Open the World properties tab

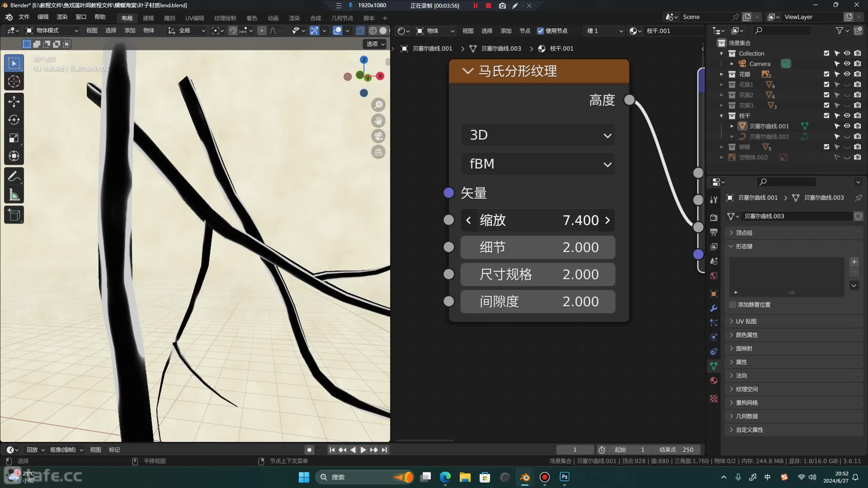click(x=714, y=276)
